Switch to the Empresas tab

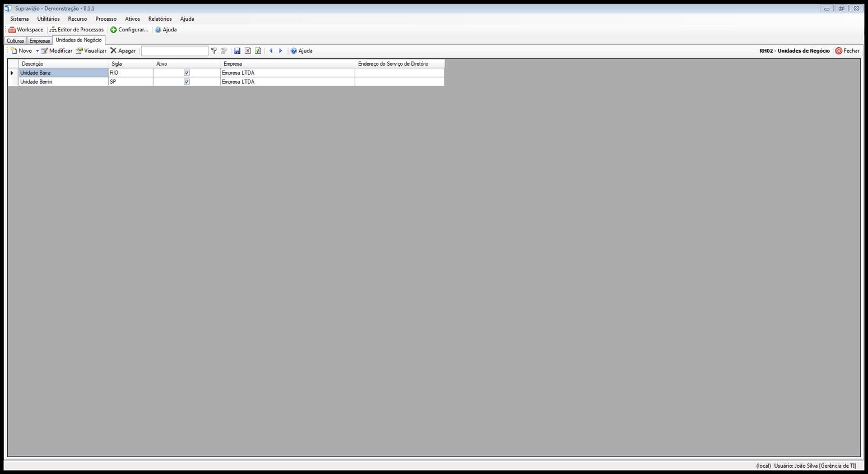[x=40, y=41]
